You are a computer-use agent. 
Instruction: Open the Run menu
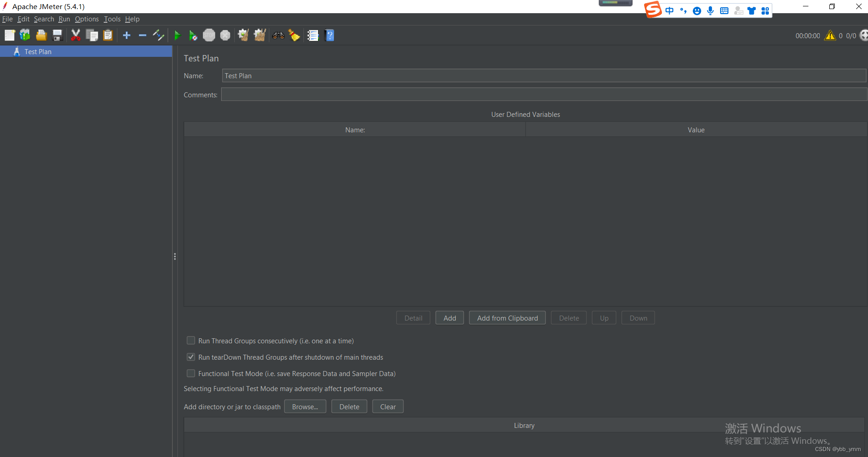[x=64, y=19]
